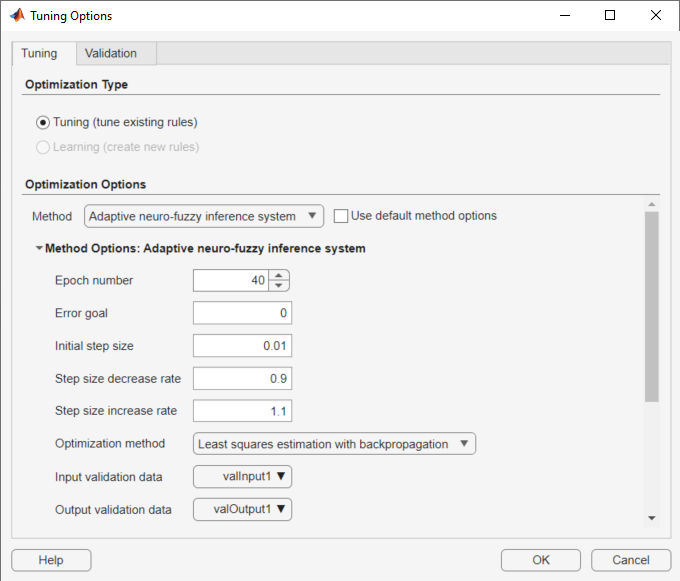Click the scrollbar down arrow
This screenshot has width=680, height=581.
pos(651,518)
